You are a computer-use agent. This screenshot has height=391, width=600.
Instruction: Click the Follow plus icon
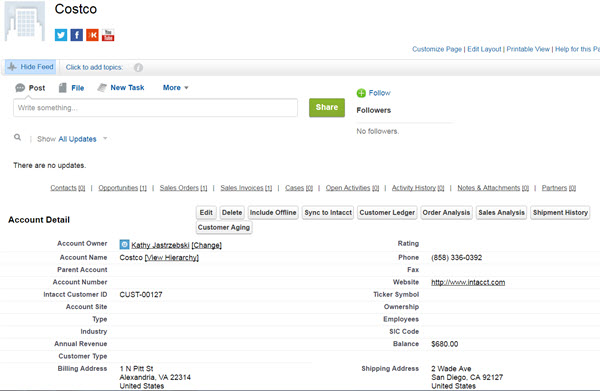361,93
